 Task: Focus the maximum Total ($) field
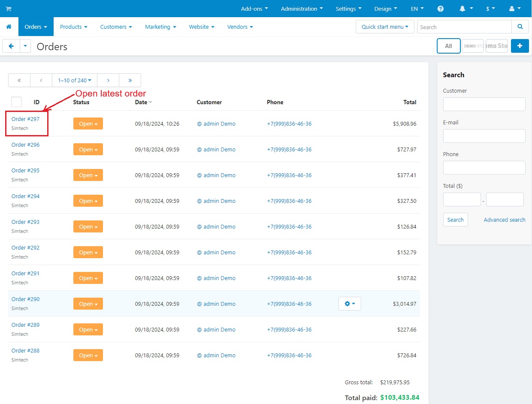coord(505,199)
